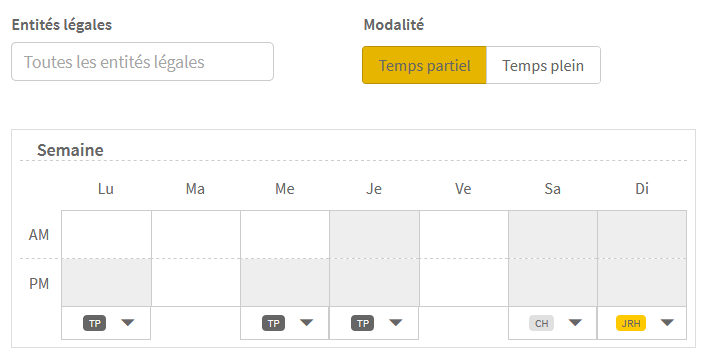This screenshot has height=362, width=711.
Task: Toggle the Lundi AM half-day cell
Action: (x=106, y=235)
